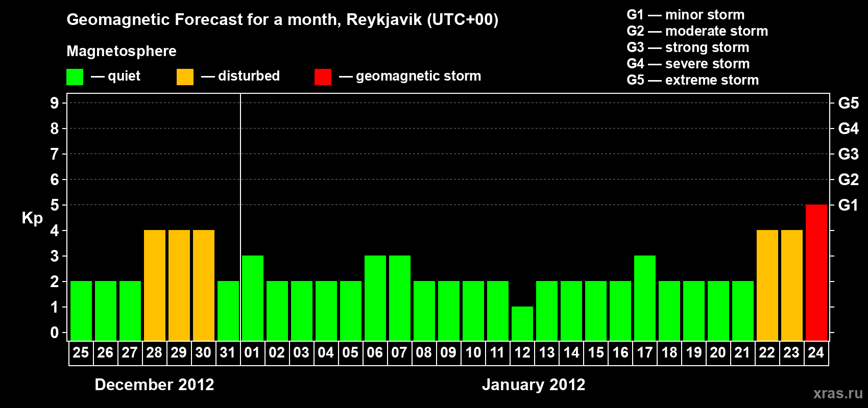868x408 pixels.
Task: Click the date label 01 on axis
Action: [252, 352]
